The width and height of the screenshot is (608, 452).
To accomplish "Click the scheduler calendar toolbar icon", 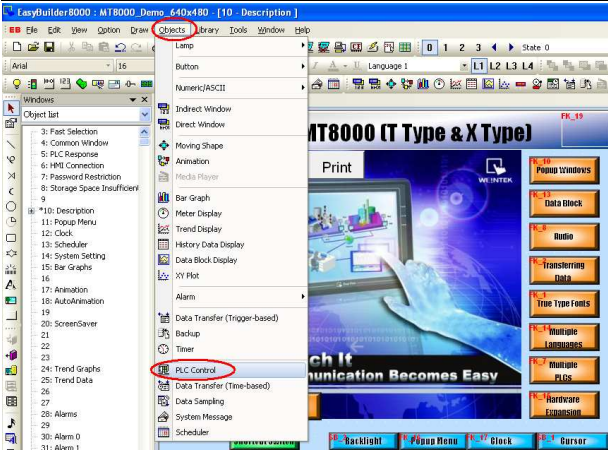I will 333,83.
